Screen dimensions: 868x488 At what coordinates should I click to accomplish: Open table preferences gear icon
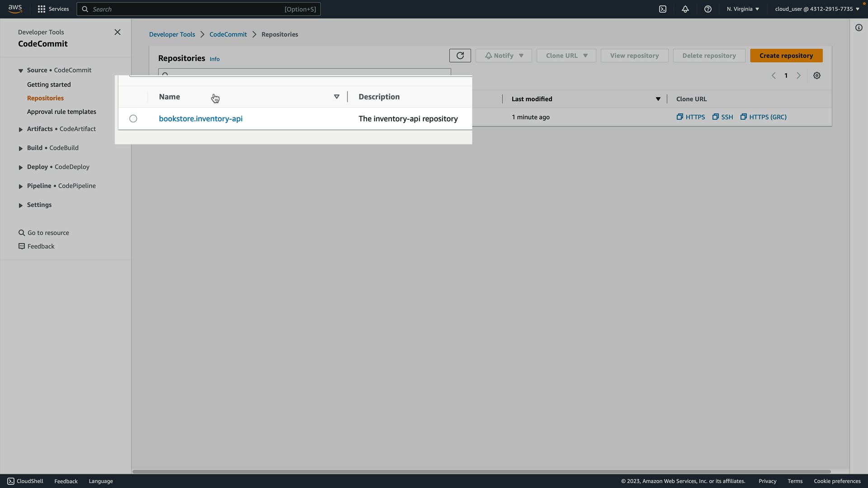[x=817, y=75]
